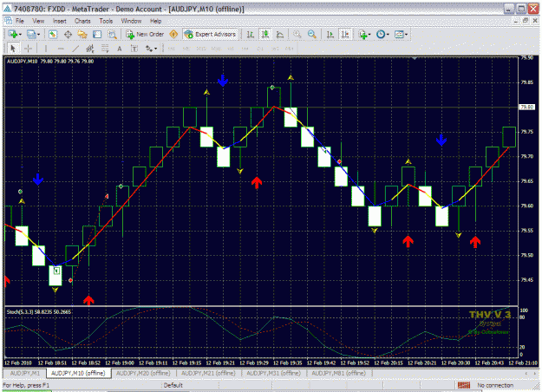Switch to the AUDJPY,M81 (offline) tab
This screenshot has width=542, height=392.
(339, 373)
